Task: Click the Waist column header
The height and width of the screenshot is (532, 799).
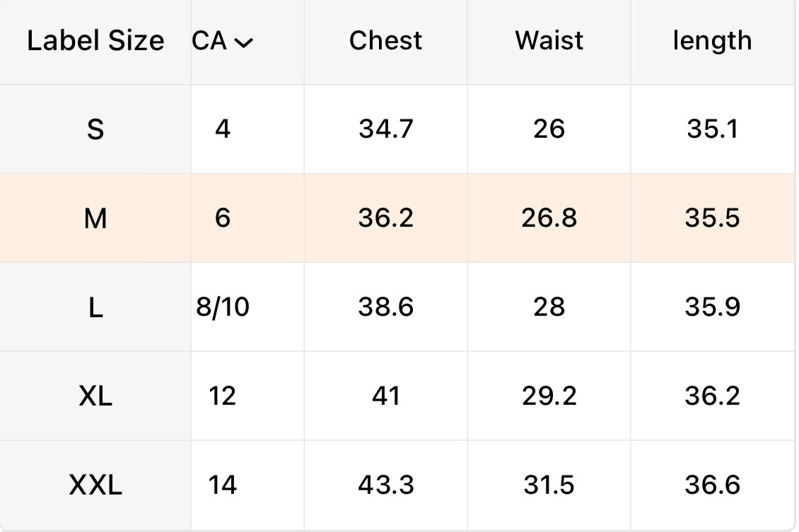Action: 549,41
